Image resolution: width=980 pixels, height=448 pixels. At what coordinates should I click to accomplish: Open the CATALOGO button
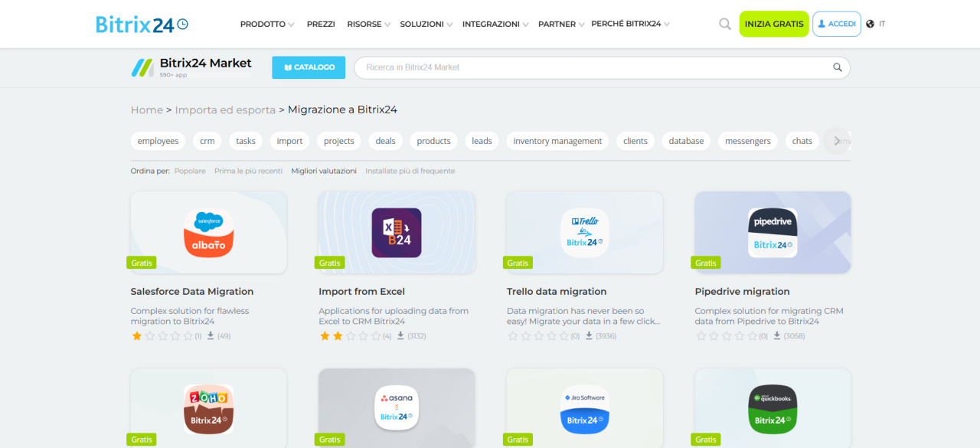pyautogui.click(x=309, y=67)
